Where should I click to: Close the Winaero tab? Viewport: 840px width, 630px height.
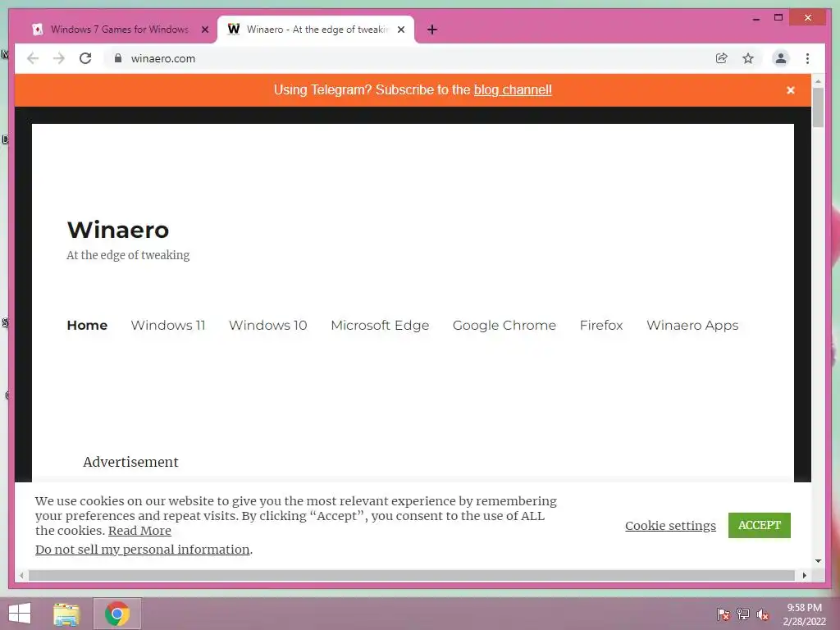tap(400, 30)
